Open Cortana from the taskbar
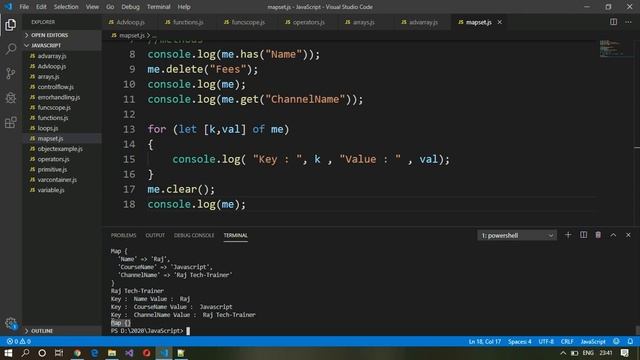 42,353
